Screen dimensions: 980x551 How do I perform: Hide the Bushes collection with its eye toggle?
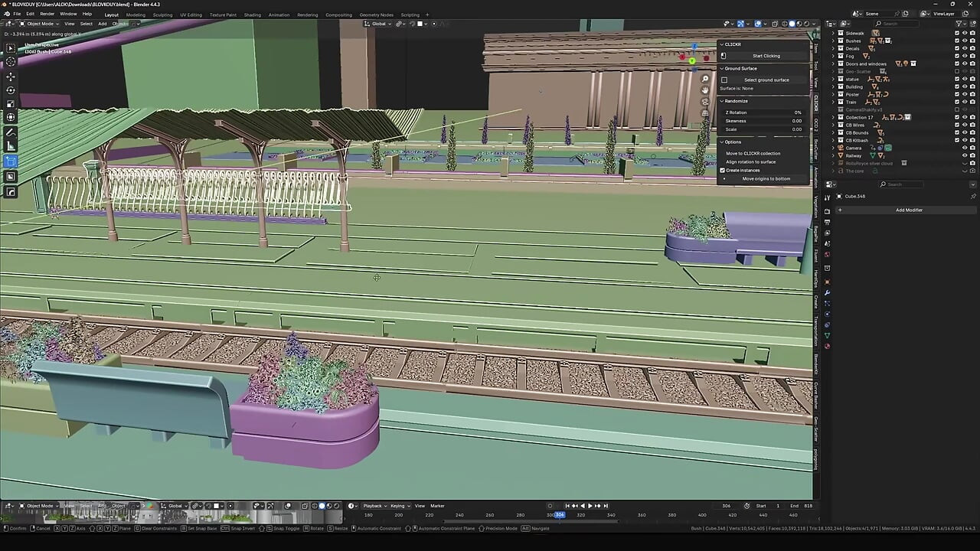point(965,41)
